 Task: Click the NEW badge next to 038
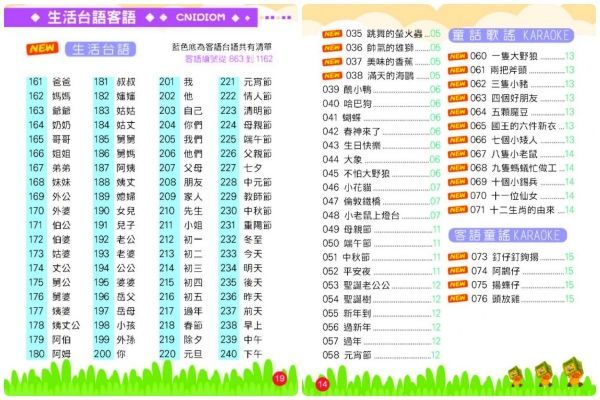point(332,76)
